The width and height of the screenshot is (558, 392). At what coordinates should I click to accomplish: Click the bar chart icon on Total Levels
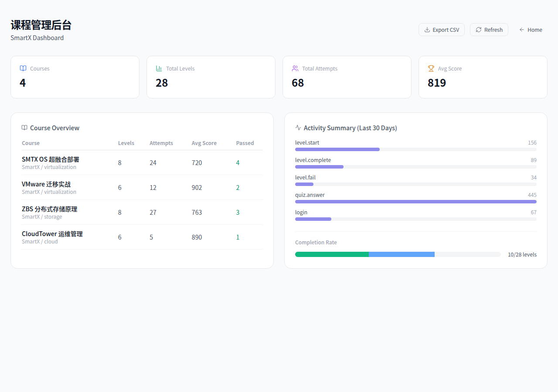pyautogui.click(x=159, y=68)
